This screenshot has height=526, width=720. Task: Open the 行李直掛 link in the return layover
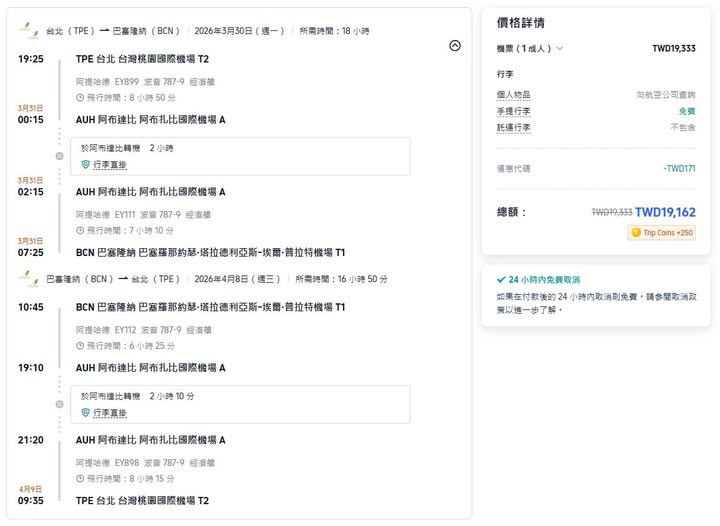tap(110, 412)
